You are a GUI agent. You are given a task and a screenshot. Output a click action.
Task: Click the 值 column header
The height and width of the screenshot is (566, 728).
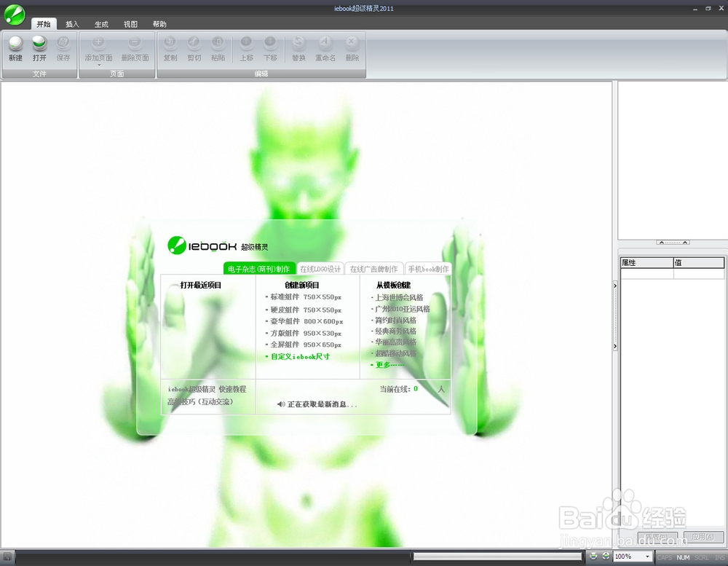(x=699, y=262)
